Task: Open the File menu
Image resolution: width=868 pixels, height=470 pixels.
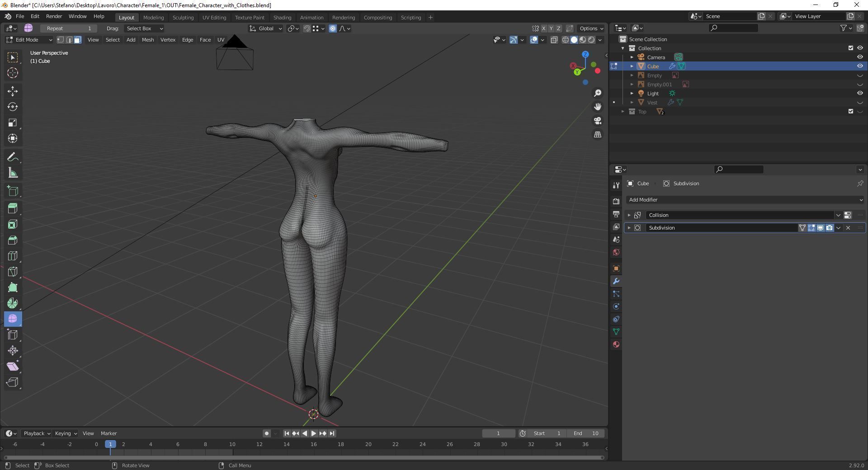Action: coord(20,16)
